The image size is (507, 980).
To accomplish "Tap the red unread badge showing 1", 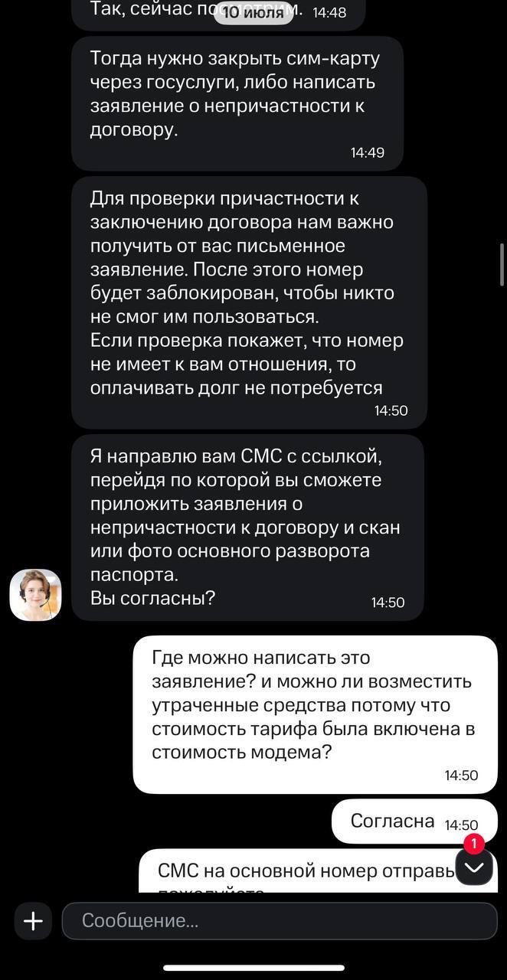I will 474,844.
